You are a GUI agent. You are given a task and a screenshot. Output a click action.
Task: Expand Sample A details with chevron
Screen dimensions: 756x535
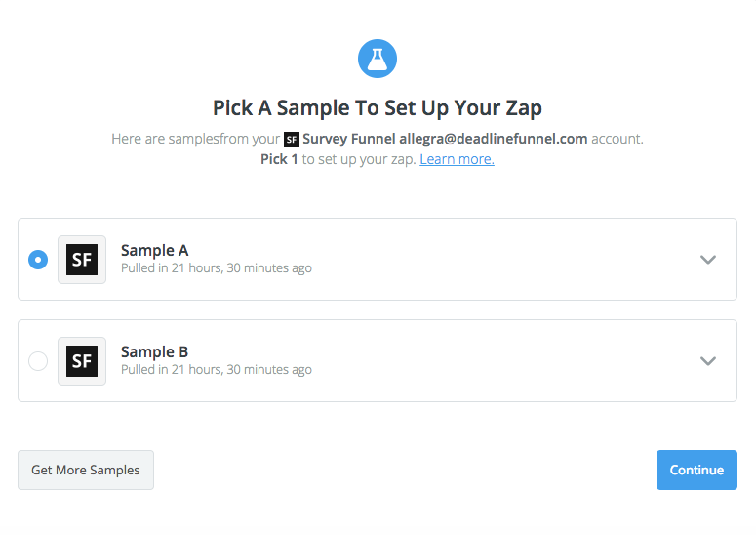pos(708,260)
